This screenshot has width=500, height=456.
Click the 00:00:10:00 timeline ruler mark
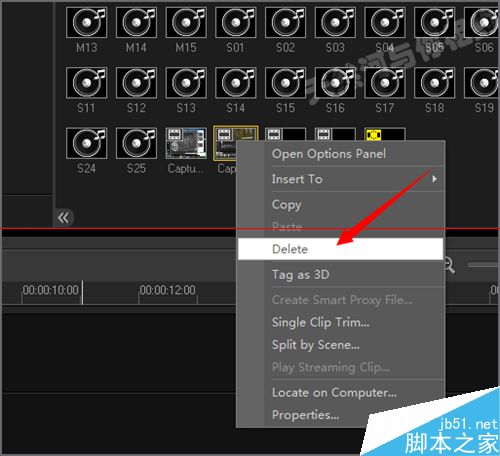tap(51, 290)
